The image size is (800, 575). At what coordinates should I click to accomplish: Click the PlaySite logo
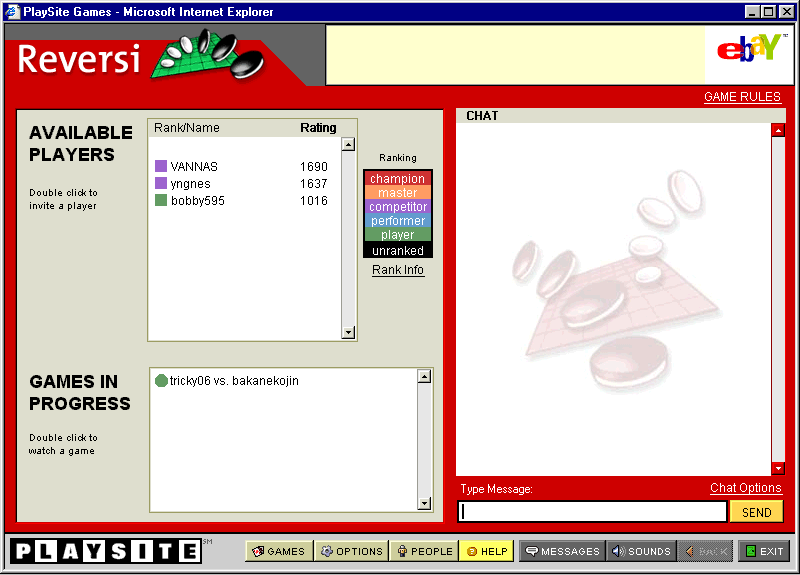tap(106, 551)
